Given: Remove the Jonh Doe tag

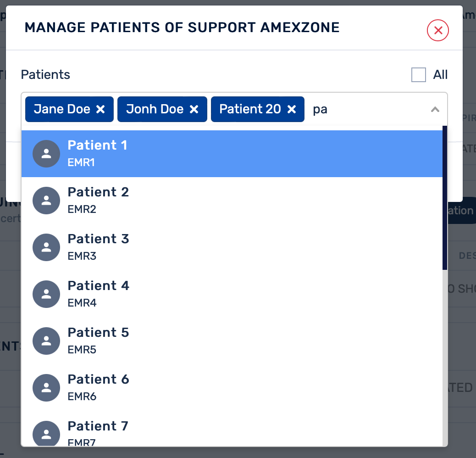Looking at the screenshot, I should 194,109.
